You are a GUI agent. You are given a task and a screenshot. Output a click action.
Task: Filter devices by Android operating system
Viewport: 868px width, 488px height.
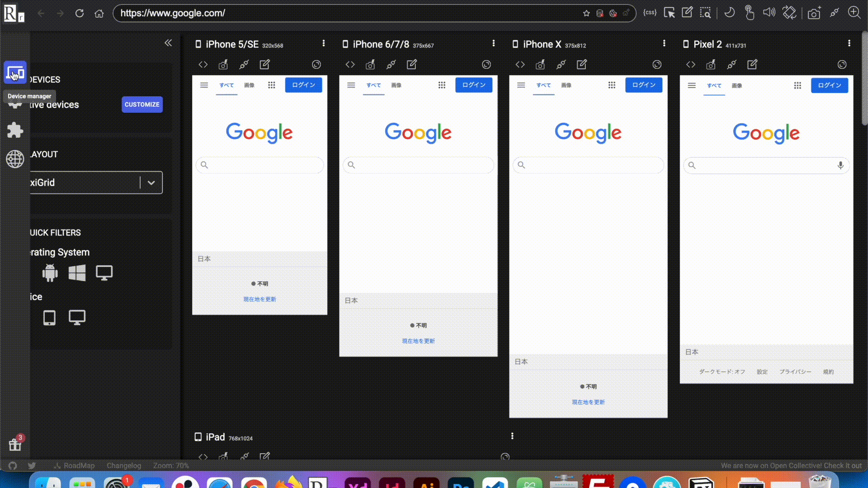tap(50, 273)
